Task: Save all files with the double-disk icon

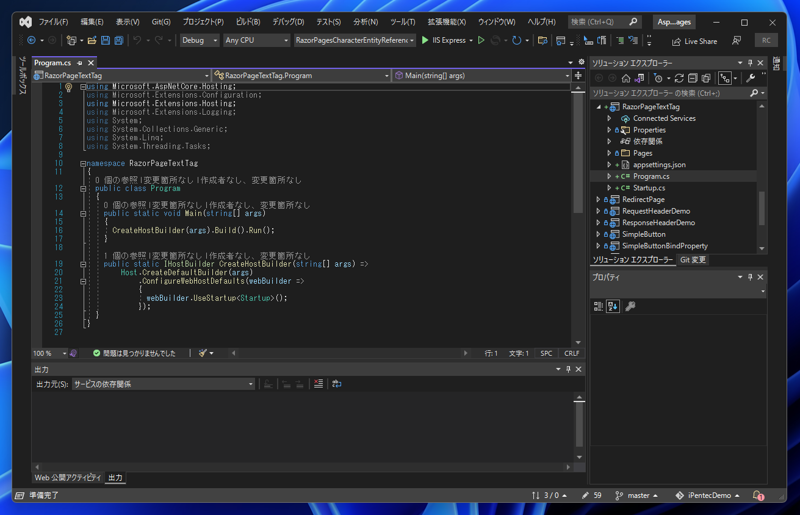Action: pos(118,40)
